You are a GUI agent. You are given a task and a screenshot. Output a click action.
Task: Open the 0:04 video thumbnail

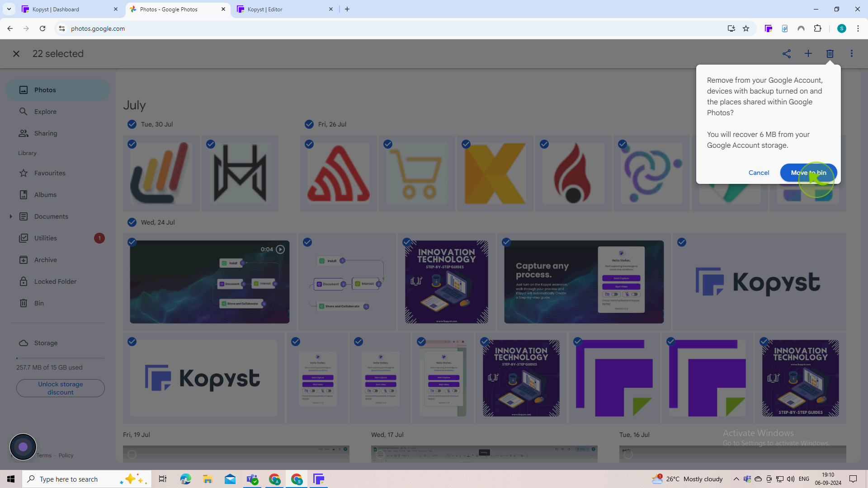(x=210, y=282)
